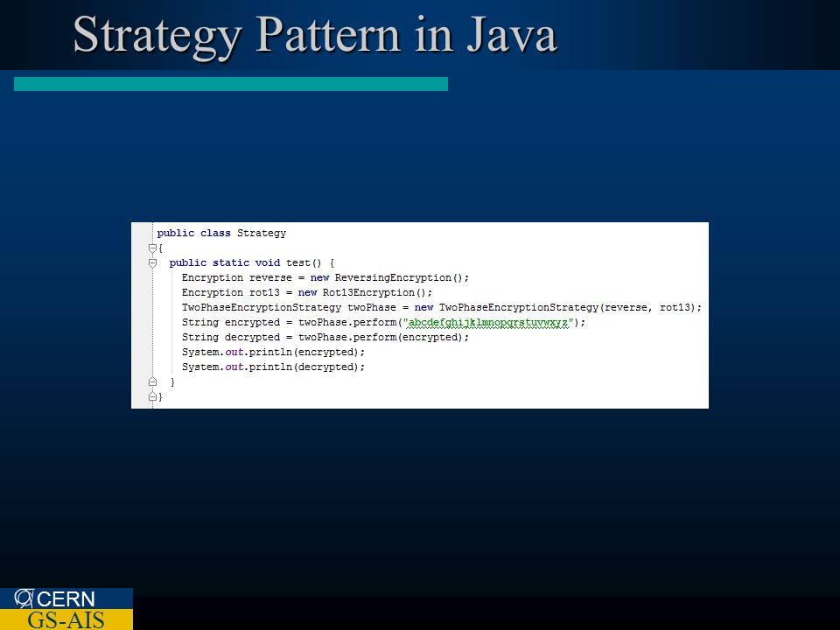Click 'Encryption reverse' variable declaration
The height and width of the screenshot is (630, 840).
237,277
